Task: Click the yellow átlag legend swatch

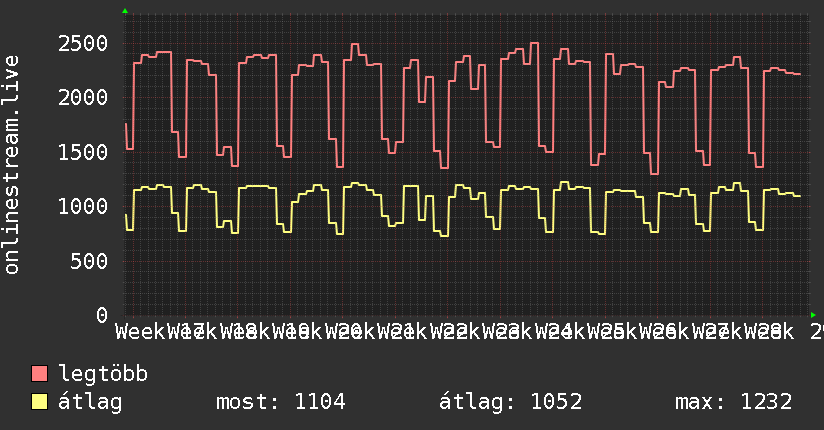Action: (x=39, y=402)
